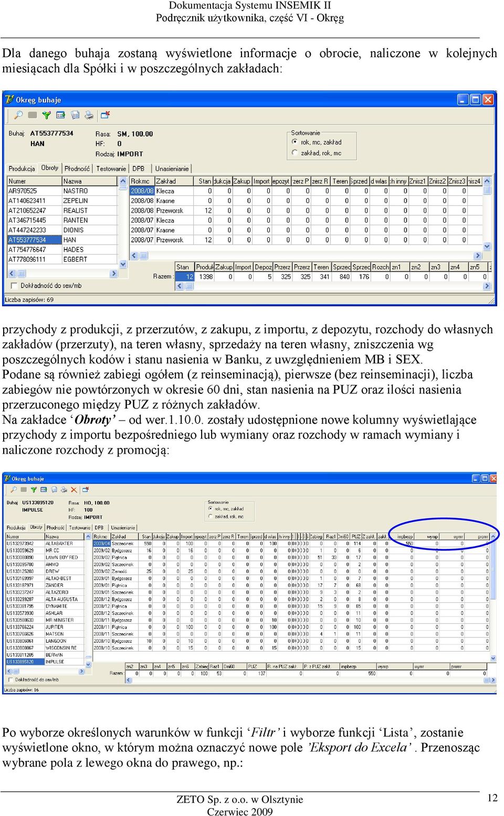Click the Zakład column header in HAN window

point(174,181)
